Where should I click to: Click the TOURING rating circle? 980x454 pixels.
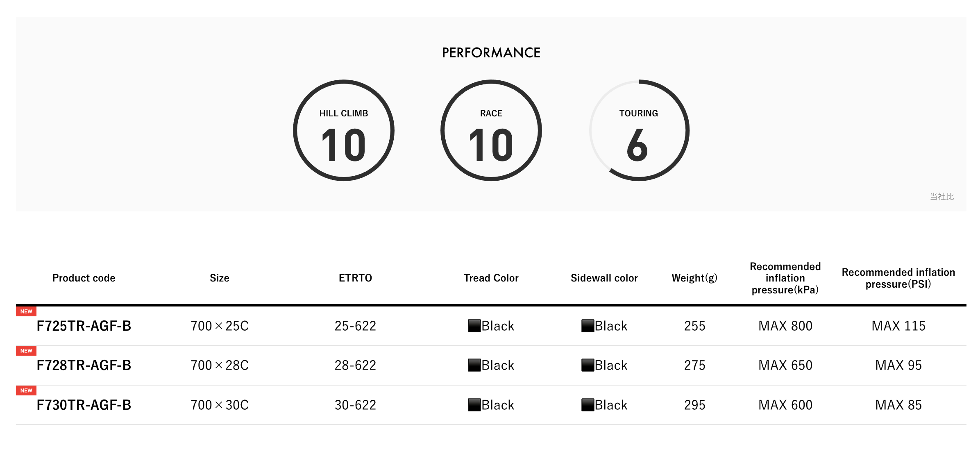pos(639,130)
